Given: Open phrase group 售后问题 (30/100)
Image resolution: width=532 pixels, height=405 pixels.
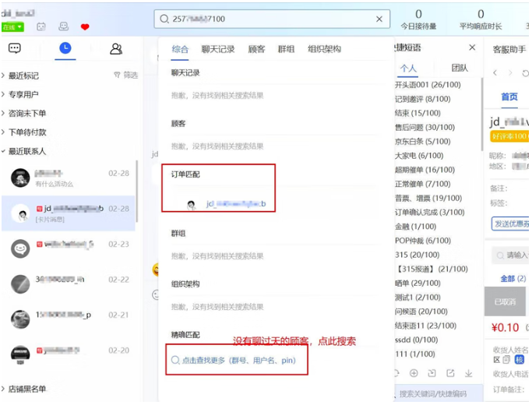Looking at the screenshot, I should pyautogui.click(x=425, y=127).
